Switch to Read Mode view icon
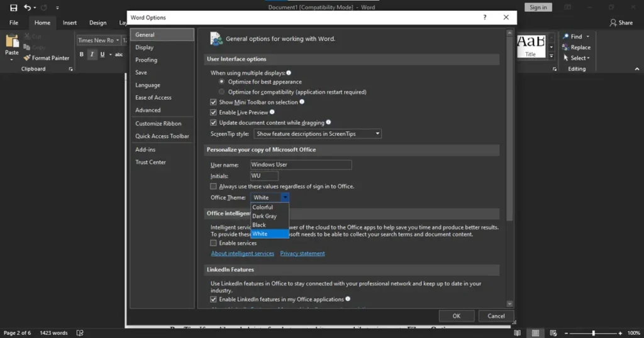This screenshot has height=338, width=644. (x=518, y=333)
